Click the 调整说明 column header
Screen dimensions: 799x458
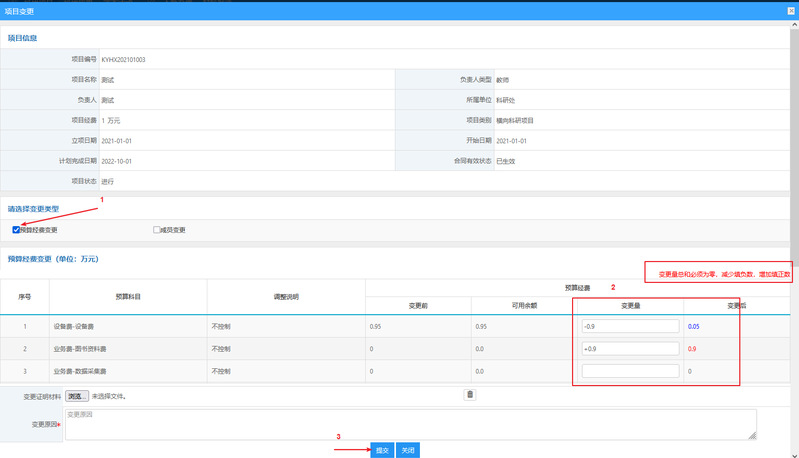point(286,297)
